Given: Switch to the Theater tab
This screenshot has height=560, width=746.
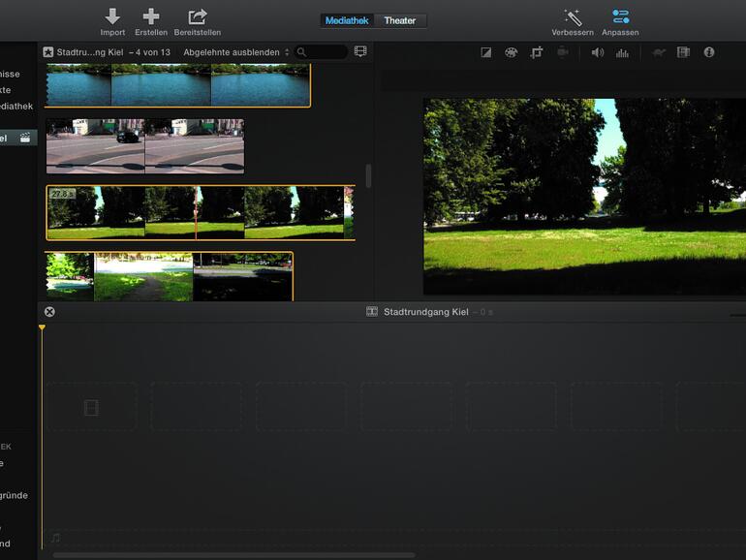Looking at the screenshot, I should coord(399,20).
